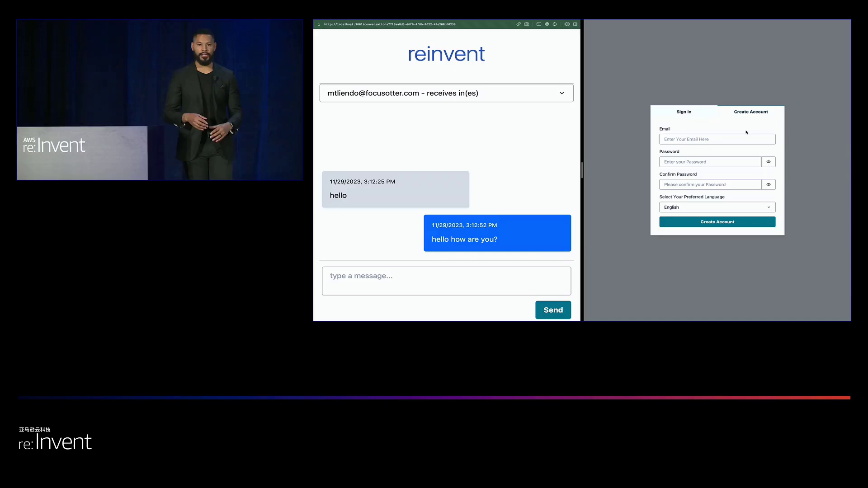Click the type a message text area
This screenshot has width=868, height=488.
(446, 281)
